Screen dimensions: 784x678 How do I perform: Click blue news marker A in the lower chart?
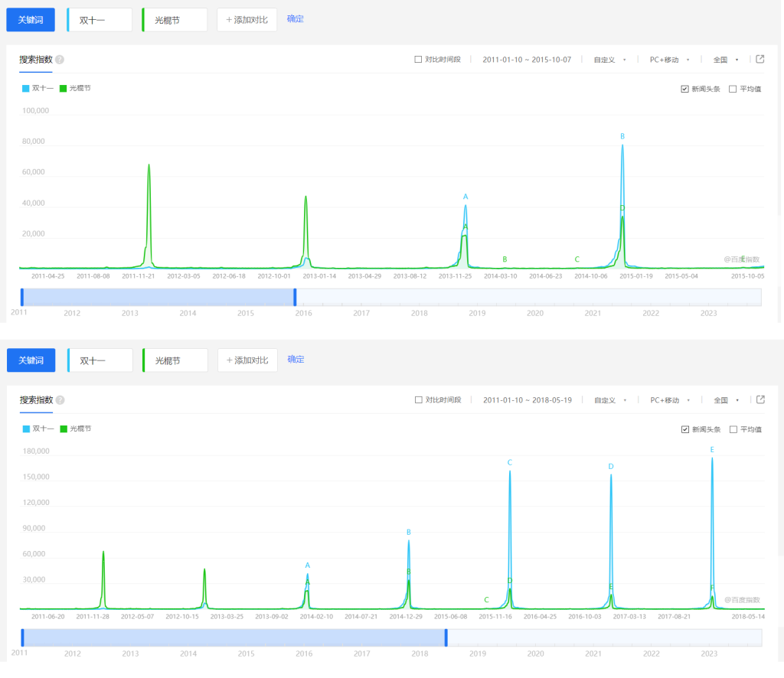click(x=308, y=566)
